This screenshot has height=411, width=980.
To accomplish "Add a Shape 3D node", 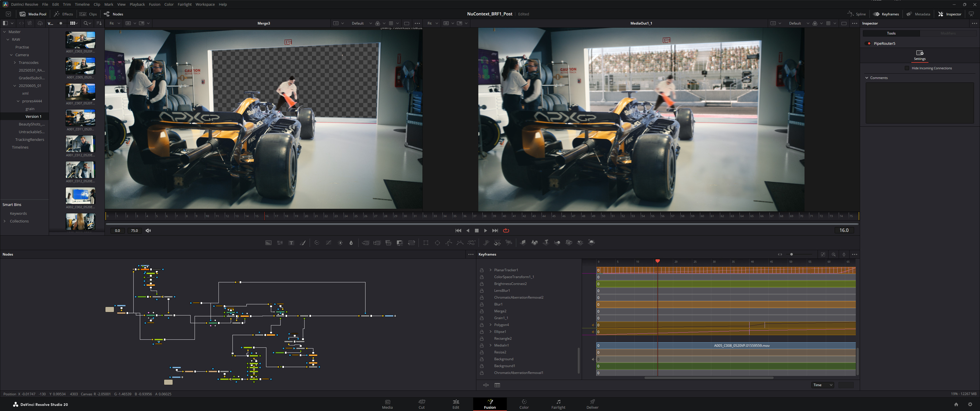I will pyautogui.click(x=534, y=242).
